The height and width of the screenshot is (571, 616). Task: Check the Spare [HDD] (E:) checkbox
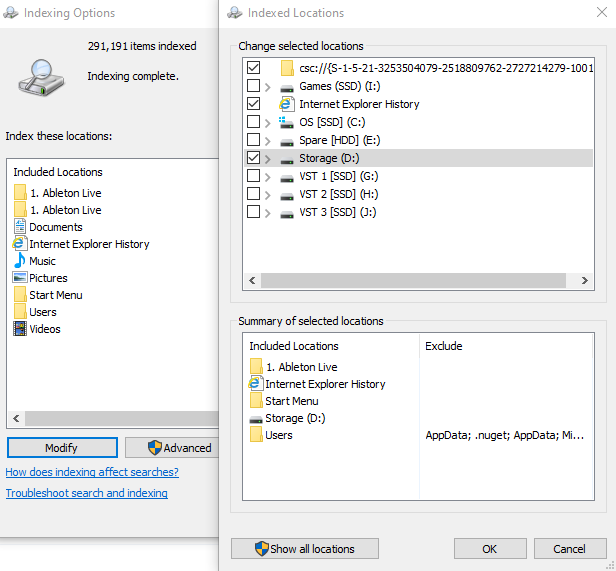(x=253, y=140)
